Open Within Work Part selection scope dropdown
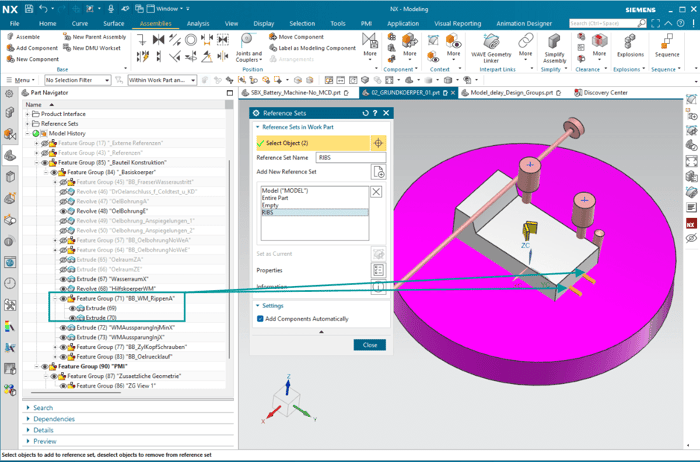Image resolution: width=700 pixels, height=462 pixels. pos(162,80)
